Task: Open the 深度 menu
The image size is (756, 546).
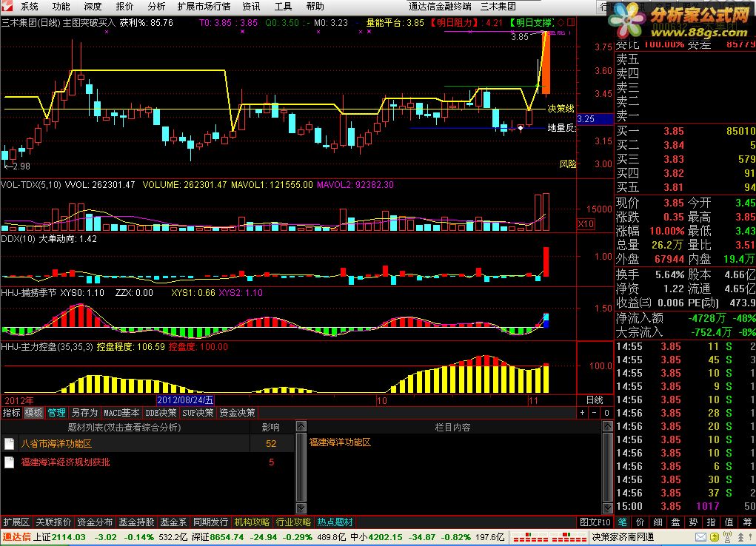Action: click(x=93, y=6)
